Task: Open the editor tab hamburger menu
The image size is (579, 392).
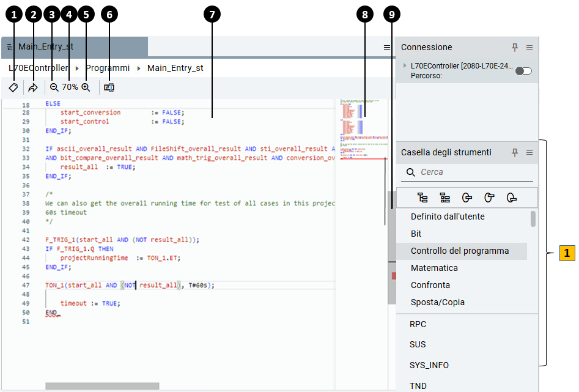Action: (387, 47)
